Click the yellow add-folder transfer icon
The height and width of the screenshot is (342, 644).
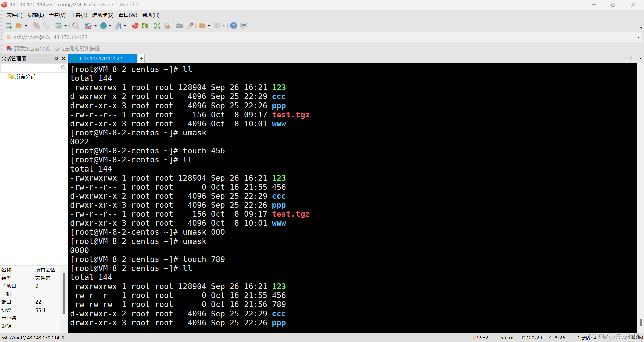tap(202, 26)
